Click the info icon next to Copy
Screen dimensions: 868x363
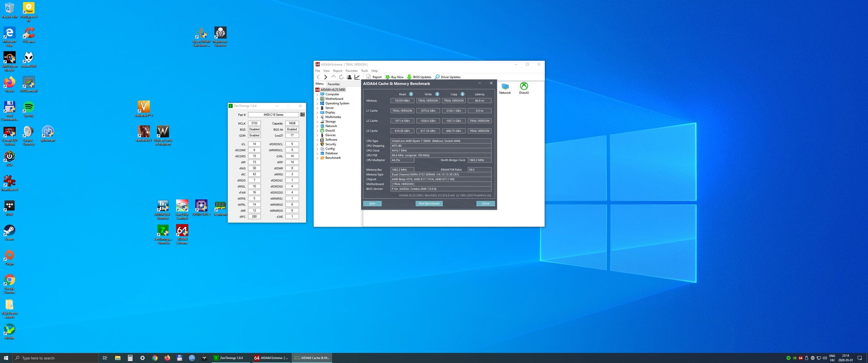click(463, 94)
